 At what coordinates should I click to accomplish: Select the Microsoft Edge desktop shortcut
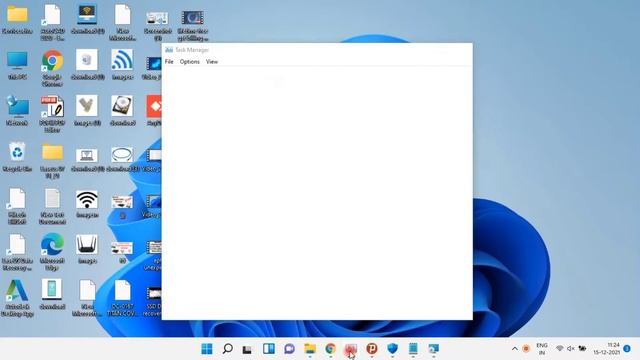click(52, 252)
